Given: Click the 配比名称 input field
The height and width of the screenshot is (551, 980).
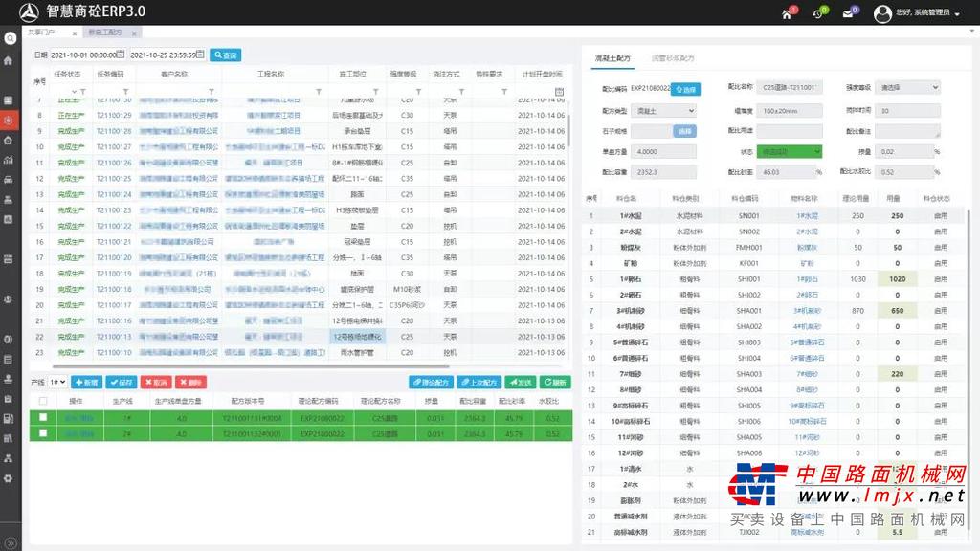Looking at the screenshot, I should (789, 87).
